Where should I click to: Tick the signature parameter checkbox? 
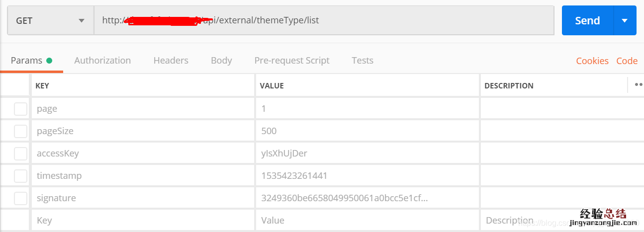[20, 198]
